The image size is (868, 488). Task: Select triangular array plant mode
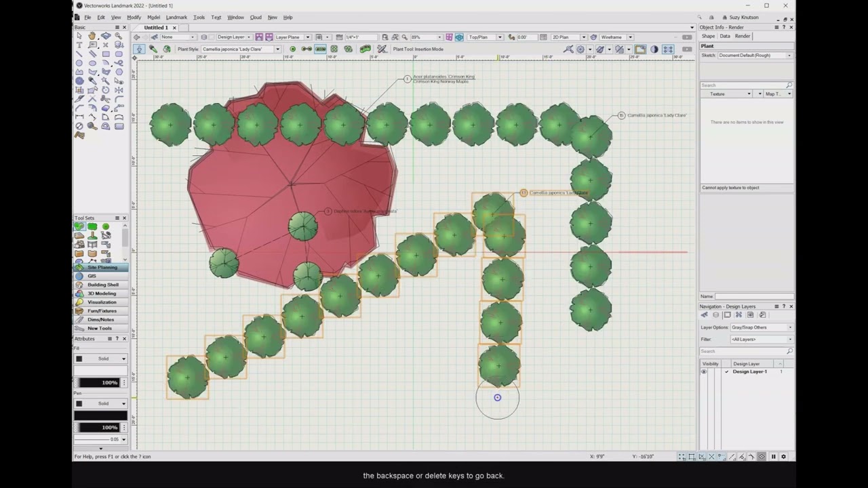tap(348, 49)
